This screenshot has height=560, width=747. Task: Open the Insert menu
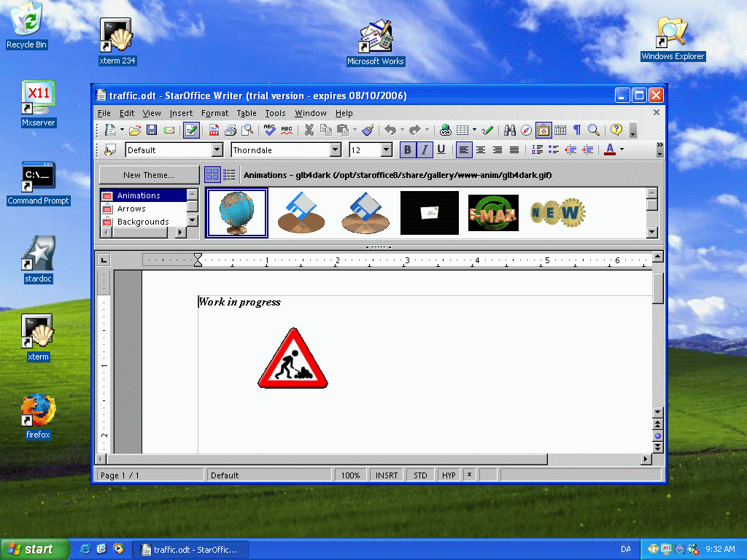coord(181,113)
